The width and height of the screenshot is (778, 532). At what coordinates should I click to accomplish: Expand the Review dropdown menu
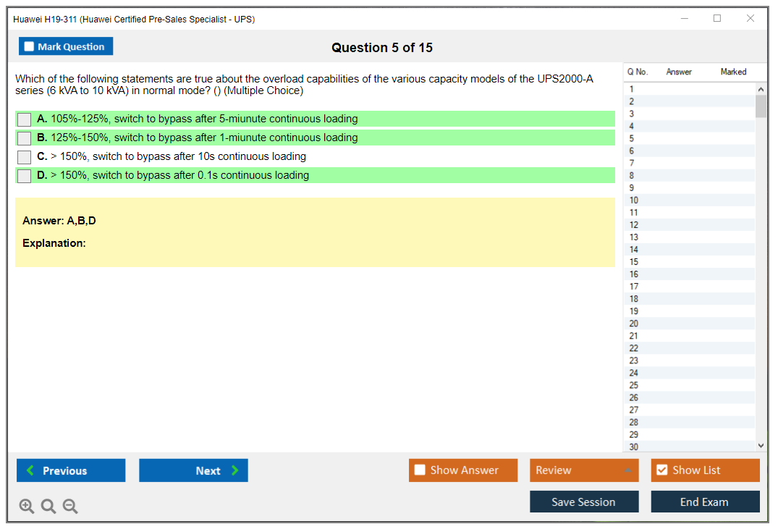(627, 470)
